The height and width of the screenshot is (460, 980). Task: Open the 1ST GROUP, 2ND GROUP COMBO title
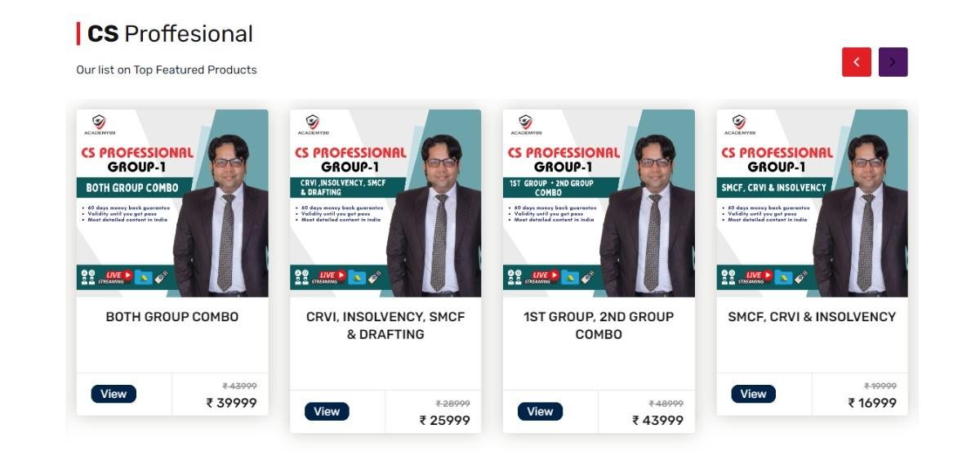(599, 325)
